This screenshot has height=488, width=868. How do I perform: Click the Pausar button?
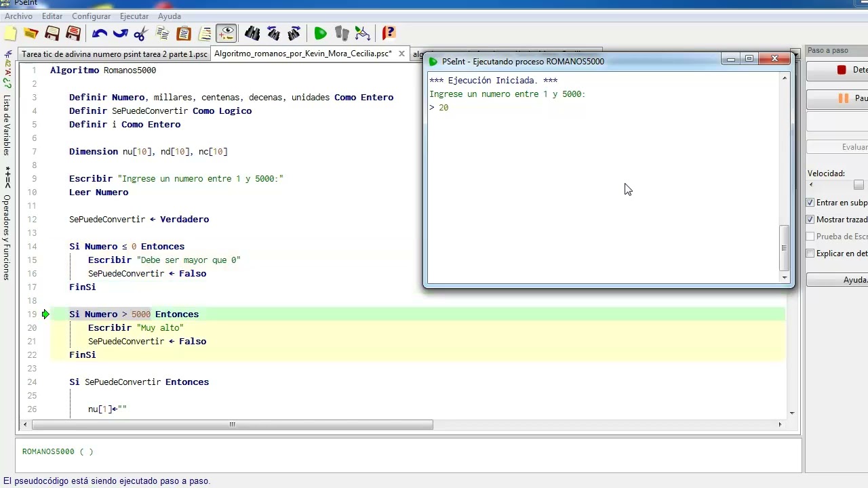[x=837, y=98]
